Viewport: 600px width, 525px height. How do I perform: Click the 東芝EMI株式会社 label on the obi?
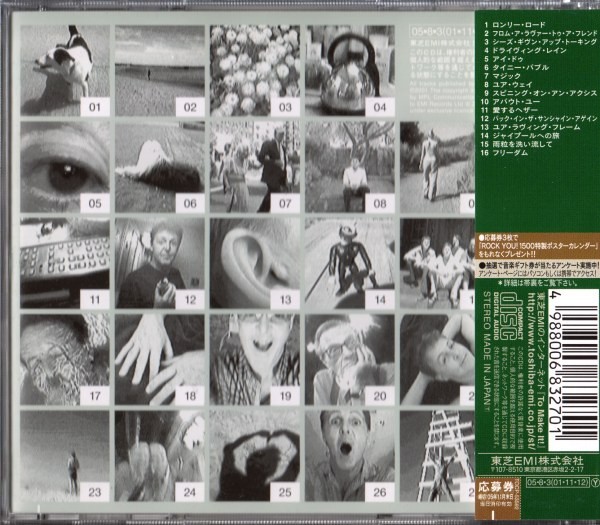click(537, 460)
